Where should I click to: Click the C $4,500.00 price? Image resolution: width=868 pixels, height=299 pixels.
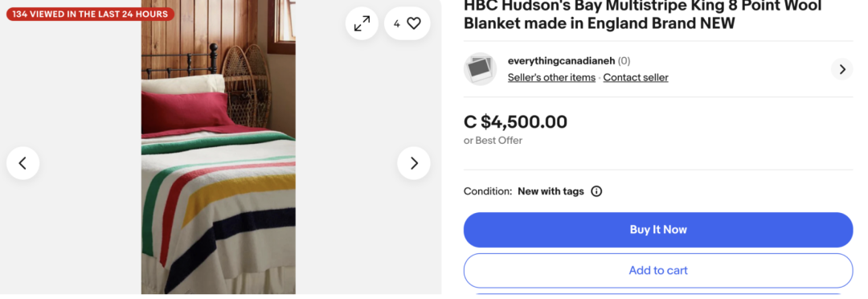tap(515, 122)
